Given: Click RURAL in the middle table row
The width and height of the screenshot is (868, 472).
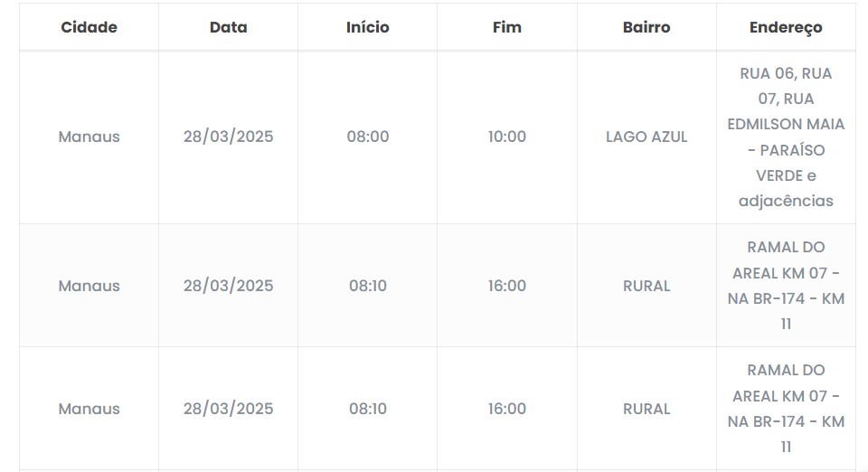Looking at the screenshot, I should click(x=646, y=286).
